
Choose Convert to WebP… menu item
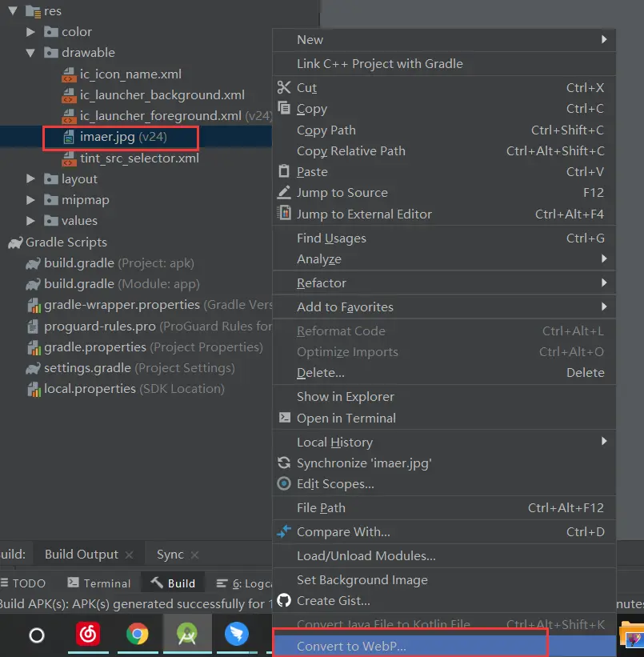pyautogui.click(x=444, y=646)
